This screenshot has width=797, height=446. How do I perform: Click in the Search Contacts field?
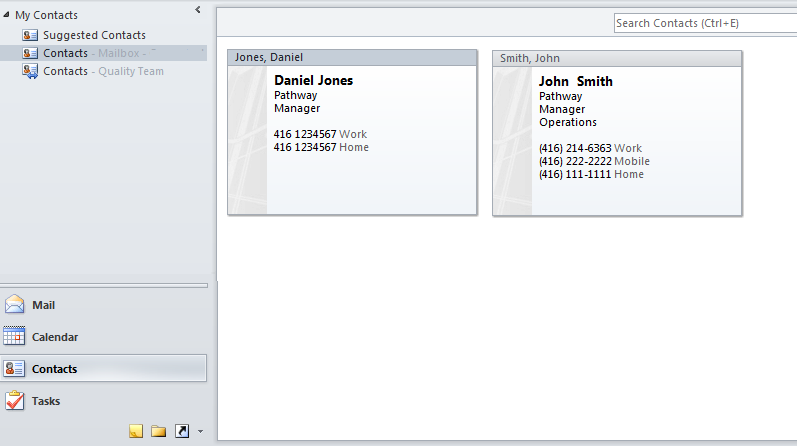coord(706,23)
